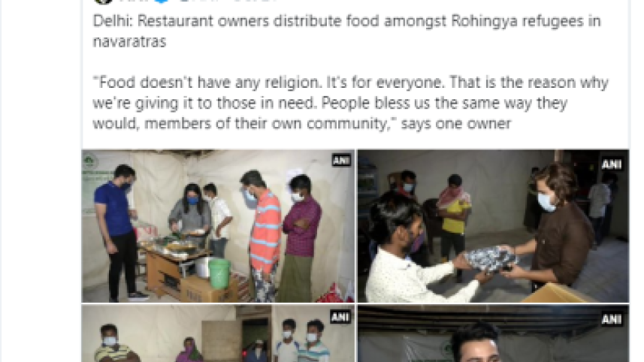The width and height of the screenshot is (644, 362).
Task: Click the word "navaratras" in the tweet
Action: (x=129, y=41)
